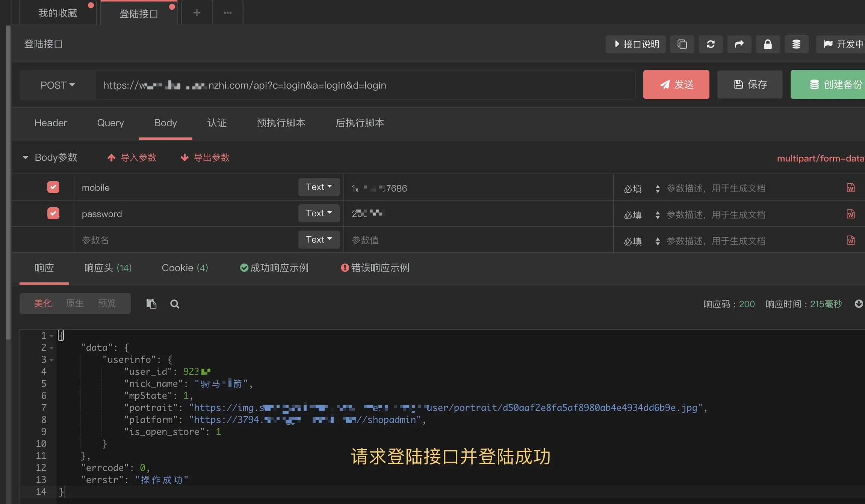The width and height of the screenshot is (865, 504).
Task: Open the POST method dropdown
Action: pyautogui.click(x=57, y=85)
